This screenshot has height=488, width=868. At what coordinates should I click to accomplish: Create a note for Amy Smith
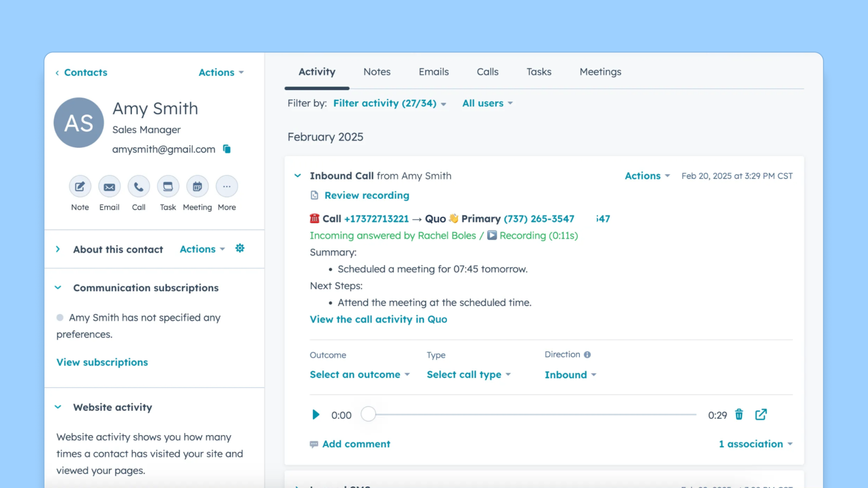click(x=80, y=186)
